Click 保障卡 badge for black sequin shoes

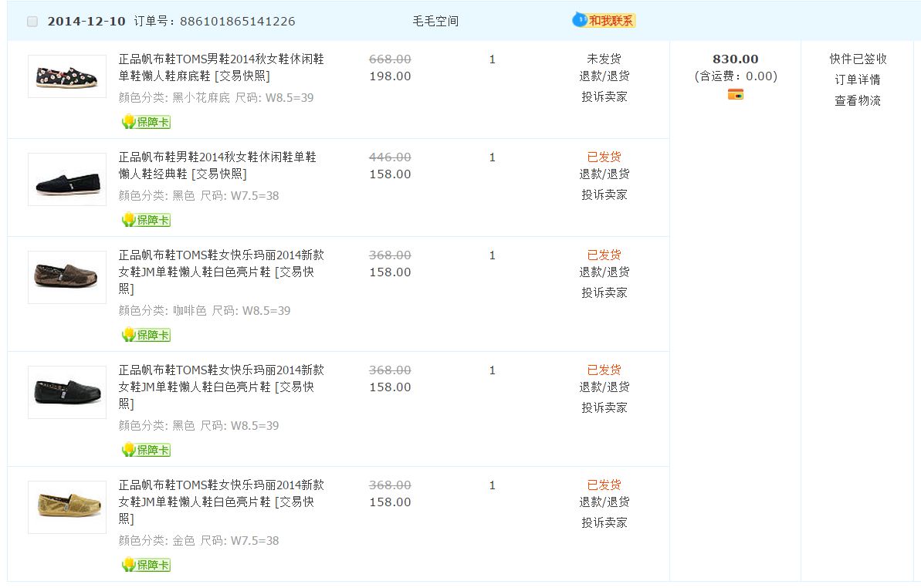[x=146, y=450]
